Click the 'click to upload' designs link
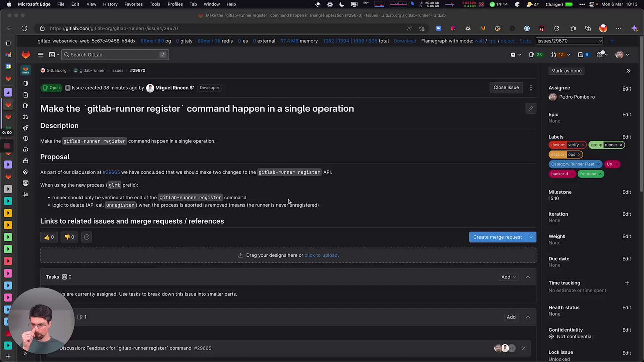This screenshot has height=362, width=644. [x=321, y=255]
